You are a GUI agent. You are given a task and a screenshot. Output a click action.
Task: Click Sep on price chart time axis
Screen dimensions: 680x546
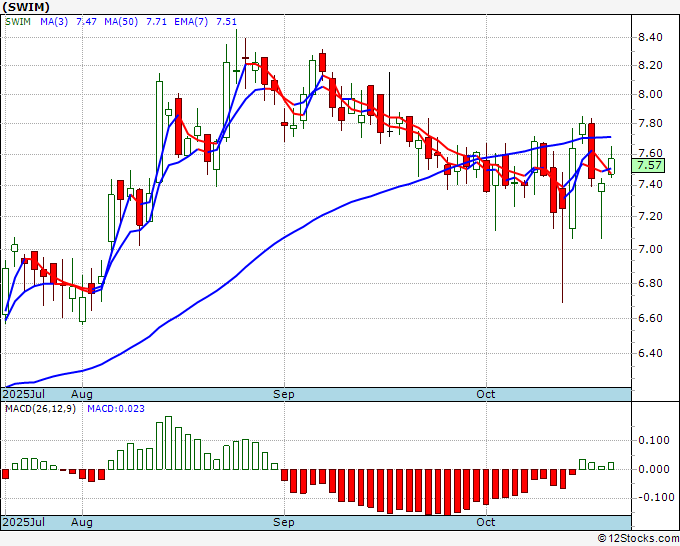(284, 394)
